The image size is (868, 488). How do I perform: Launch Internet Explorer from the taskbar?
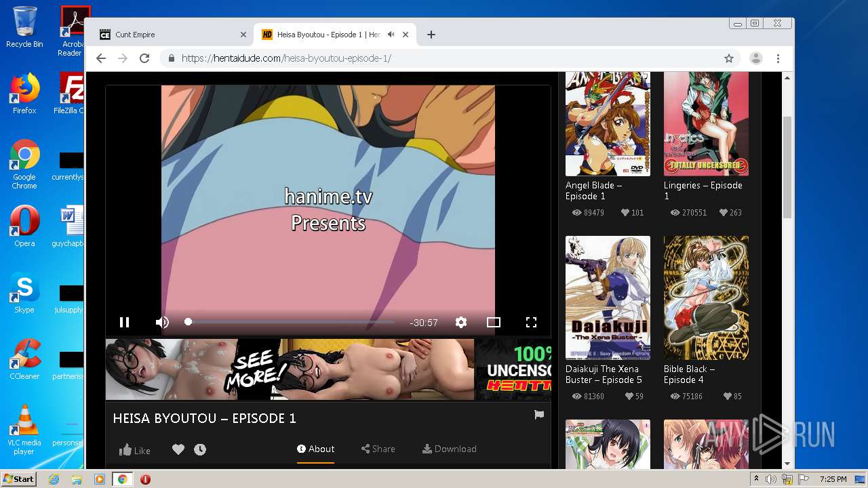coord(54,479)
